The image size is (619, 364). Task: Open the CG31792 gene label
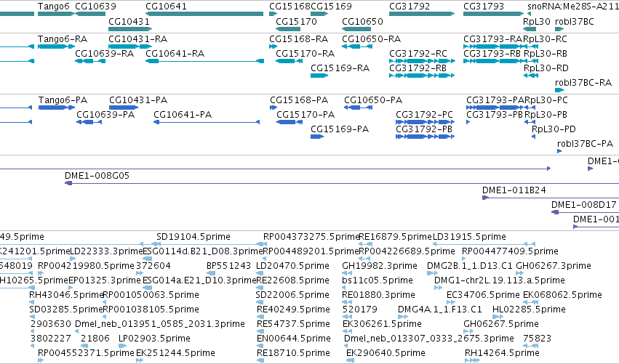(x=410, y=7)
